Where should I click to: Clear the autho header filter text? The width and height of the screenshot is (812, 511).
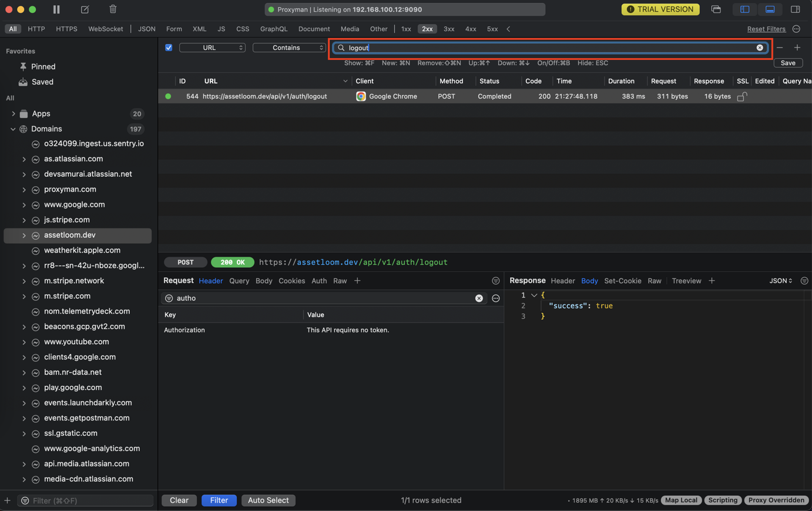click(479, 298)
